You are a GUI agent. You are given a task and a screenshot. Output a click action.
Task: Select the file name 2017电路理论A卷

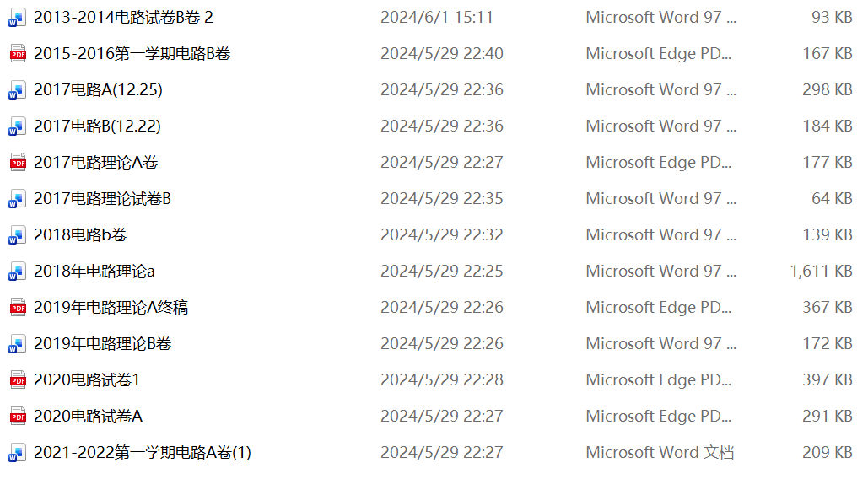(96, 162)
